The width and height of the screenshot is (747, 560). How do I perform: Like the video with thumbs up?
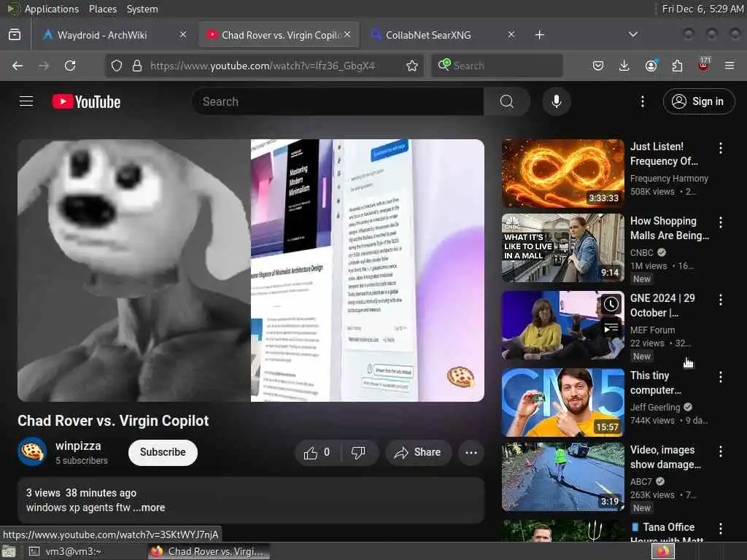point(318,452)
